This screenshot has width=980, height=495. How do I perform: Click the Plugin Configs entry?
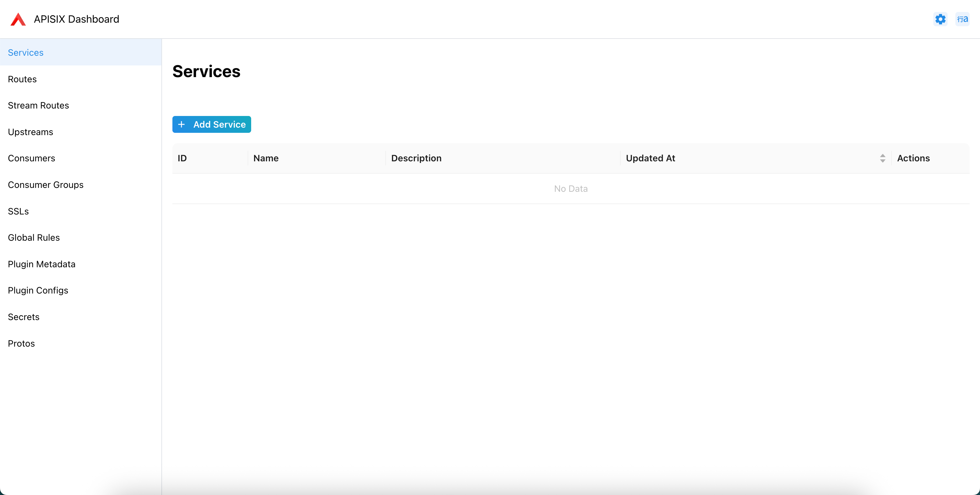pos(38,290)
